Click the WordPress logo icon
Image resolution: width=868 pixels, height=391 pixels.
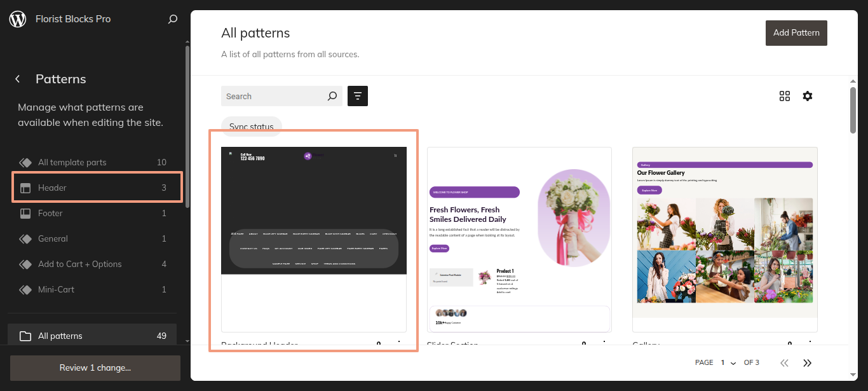point(18,19)
